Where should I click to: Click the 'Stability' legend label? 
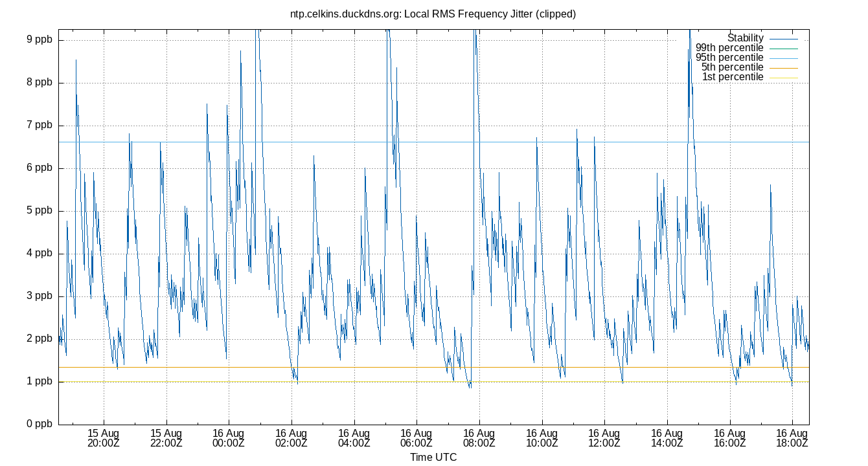(x=746, y=38)
